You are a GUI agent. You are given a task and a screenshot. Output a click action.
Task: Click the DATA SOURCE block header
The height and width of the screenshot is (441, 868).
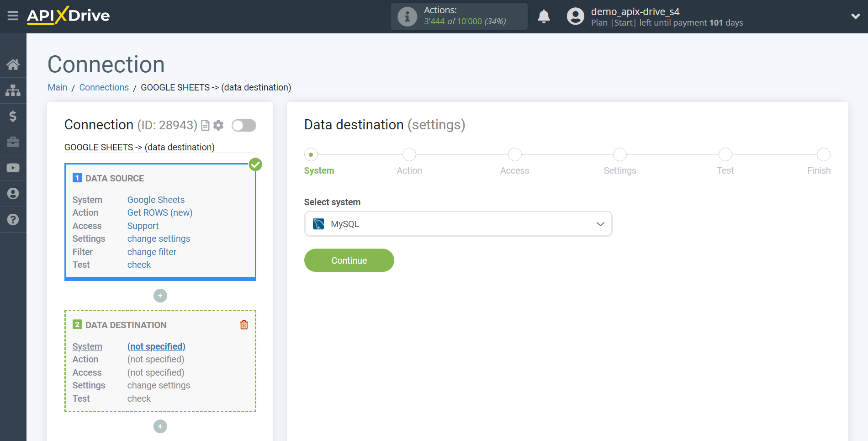(x=115, y=178)
